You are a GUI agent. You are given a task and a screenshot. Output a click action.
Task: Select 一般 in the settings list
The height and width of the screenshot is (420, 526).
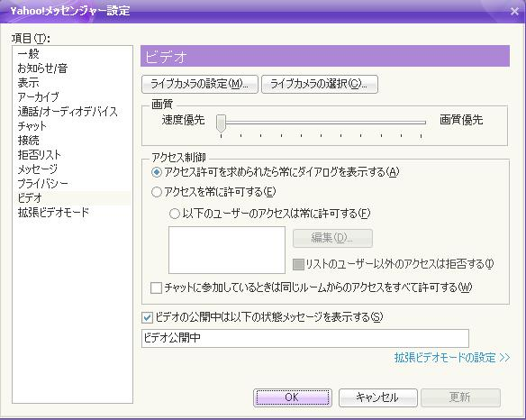tap(29, 54)
